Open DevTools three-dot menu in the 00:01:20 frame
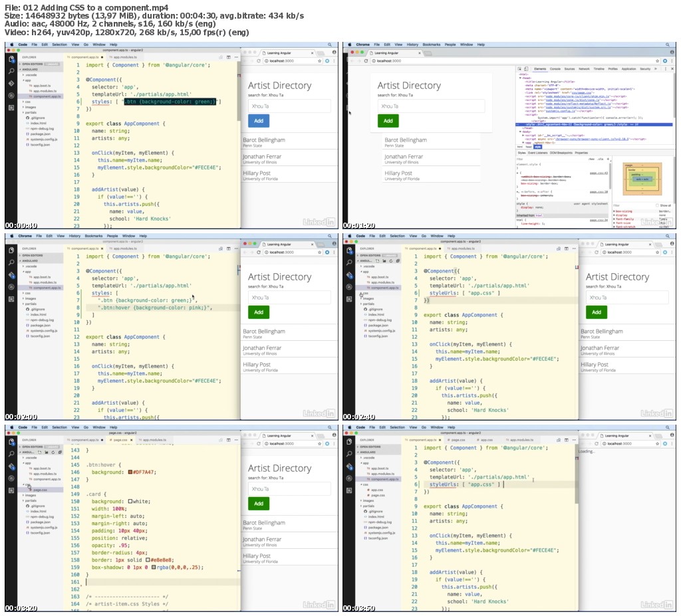Screen dimensions: 681x616 tap(666, 68)
